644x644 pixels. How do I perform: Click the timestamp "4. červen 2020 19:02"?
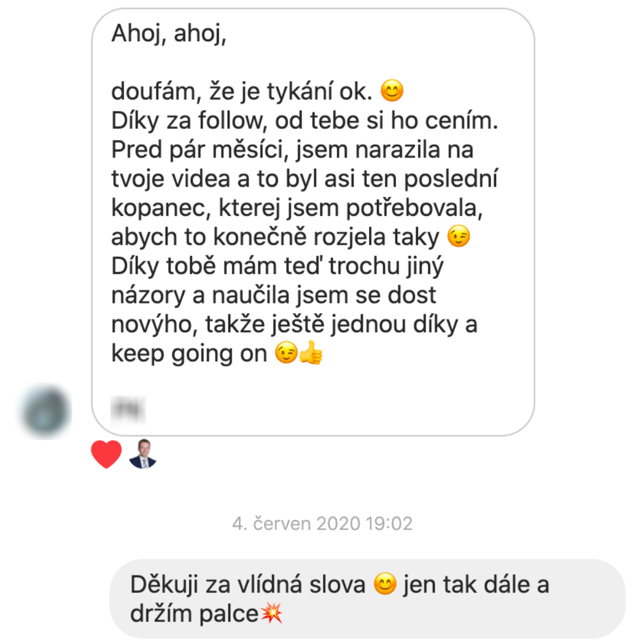pos(323,524)
